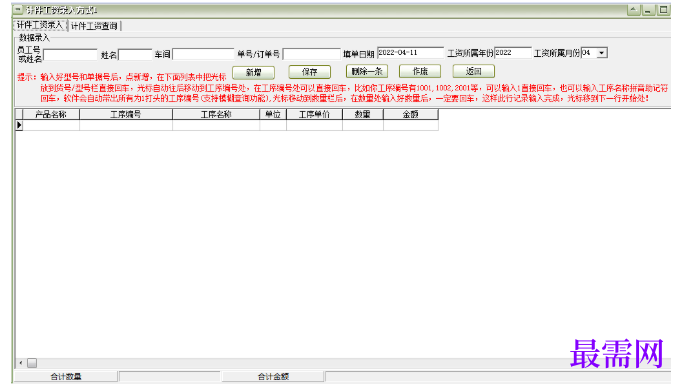Click the 保存 button
The width and height of the screenshot is (682, 385).
(310, 72)
